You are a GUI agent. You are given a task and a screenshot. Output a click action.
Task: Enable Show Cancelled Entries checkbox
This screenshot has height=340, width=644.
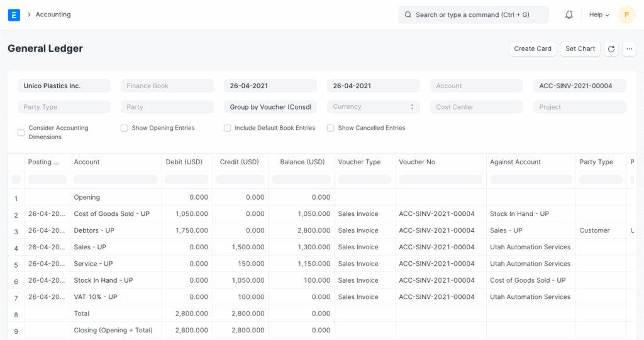point(331,128)
